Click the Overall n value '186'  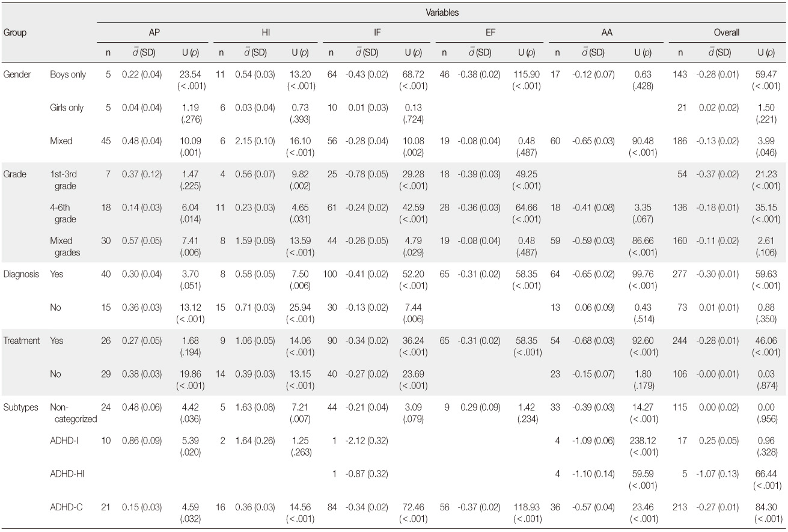pos(679,141)
